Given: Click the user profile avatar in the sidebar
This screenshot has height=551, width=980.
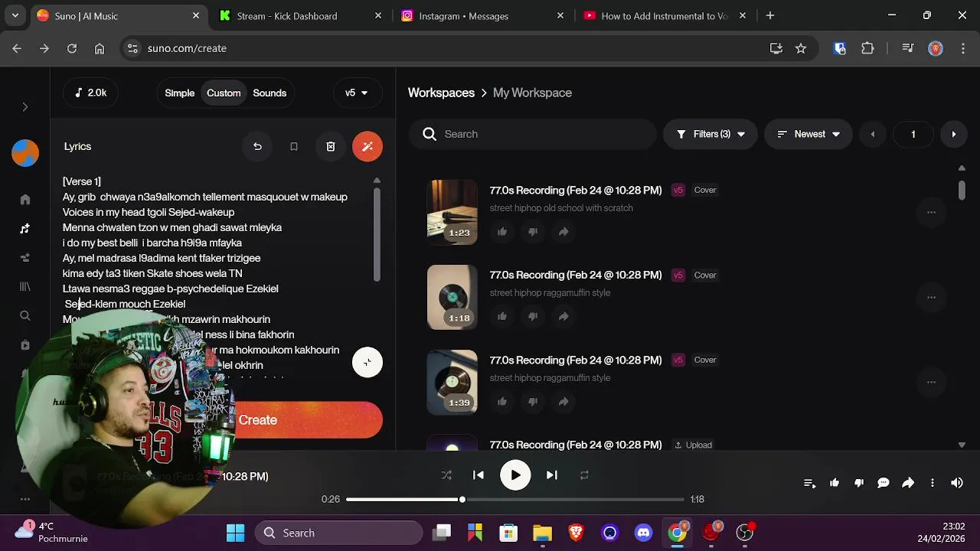Looking at the screenshot, I should [x=25, y=153].
